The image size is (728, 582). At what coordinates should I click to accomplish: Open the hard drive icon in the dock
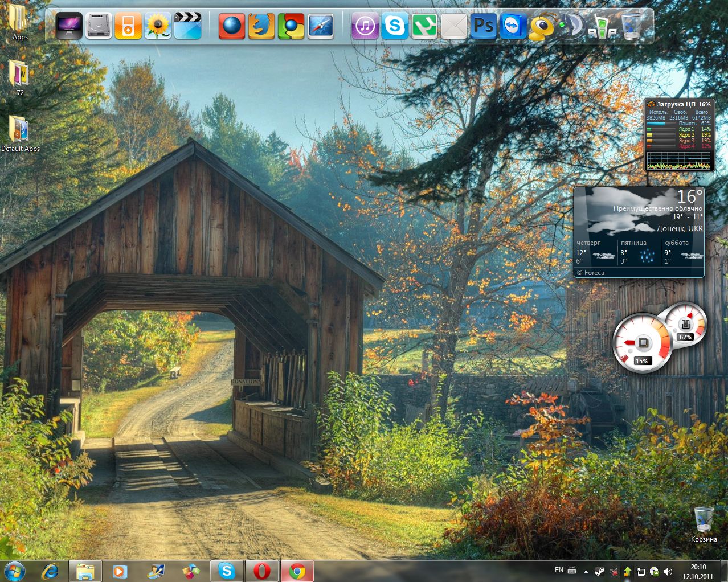click(x=99, y=26)
